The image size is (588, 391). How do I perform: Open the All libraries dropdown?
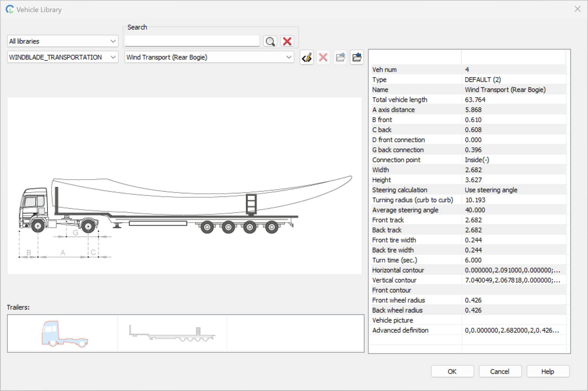point(62,41)
